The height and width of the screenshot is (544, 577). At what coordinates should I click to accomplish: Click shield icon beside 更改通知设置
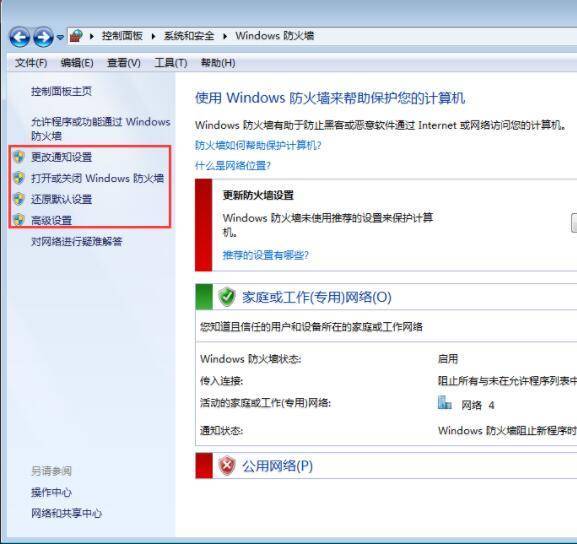(19, 157)
